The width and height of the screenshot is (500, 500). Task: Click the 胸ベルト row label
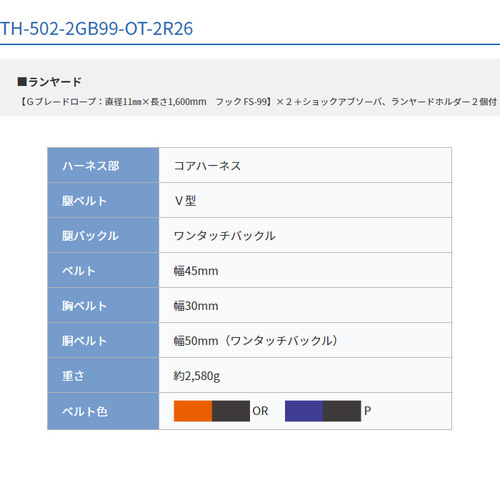[103, 305]
